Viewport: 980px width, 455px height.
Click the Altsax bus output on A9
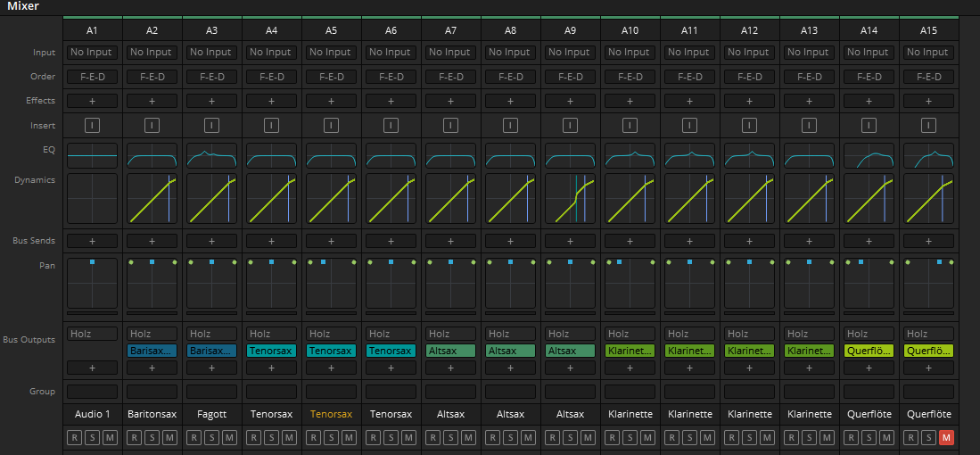pyautogui.click(x=570, y=351)
